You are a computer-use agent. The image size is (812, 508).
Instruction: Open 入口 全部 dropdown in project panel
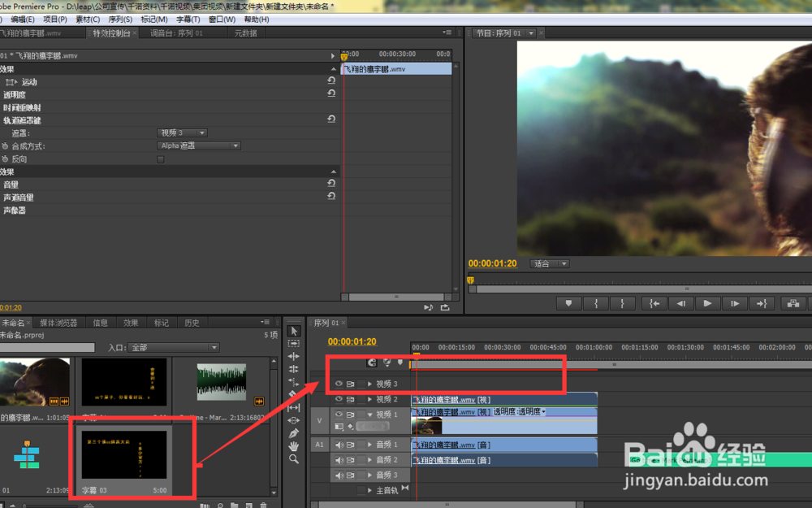[x=174, y=347]
